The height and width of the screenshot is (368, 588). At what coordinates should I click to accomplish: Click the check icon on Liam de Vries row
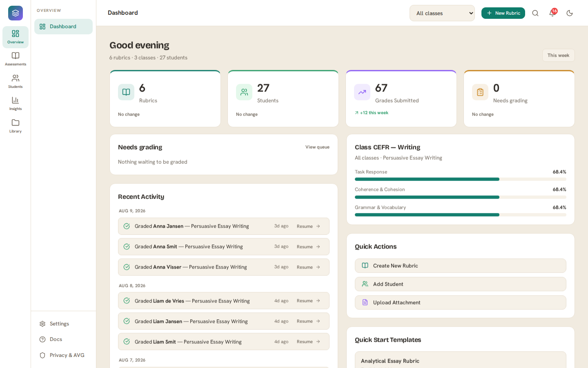click(127, 301)
